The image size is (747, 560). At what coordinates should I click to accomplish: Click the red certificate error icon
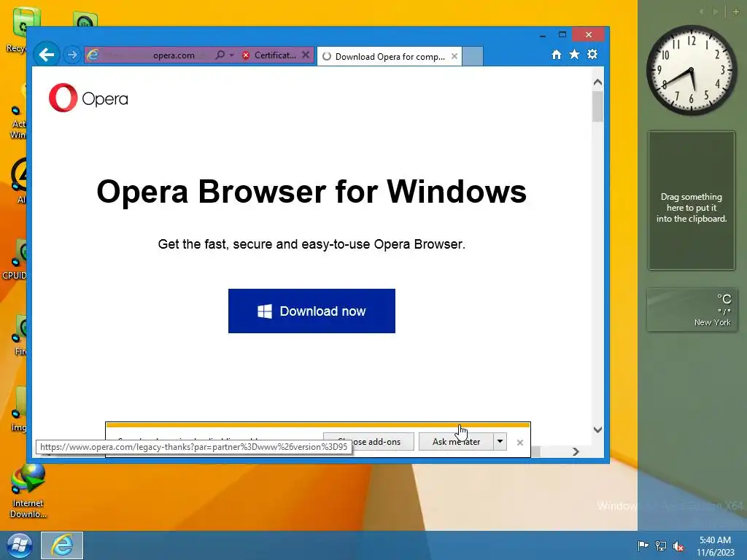(x=246, y=55)
